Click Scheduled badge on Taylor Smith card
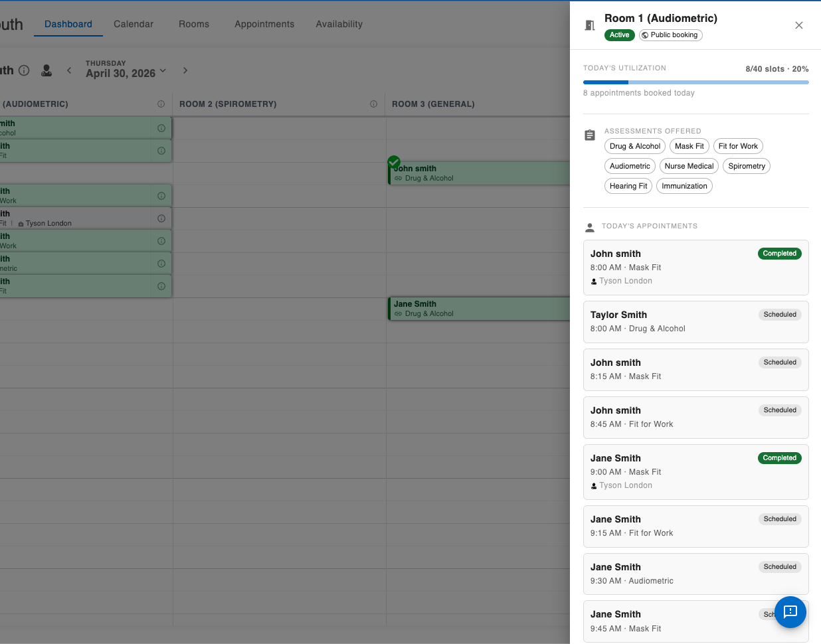821x644 pixels. (780, 315)
